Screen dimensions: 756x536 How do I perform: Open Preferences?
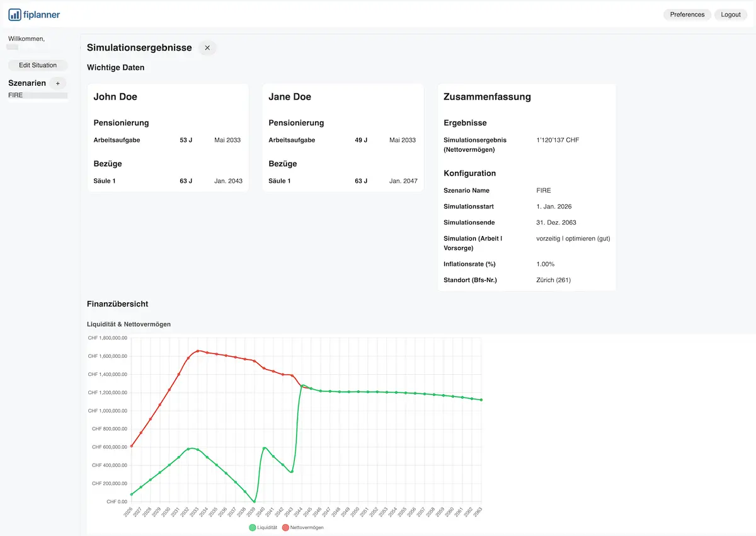[687, 14]
